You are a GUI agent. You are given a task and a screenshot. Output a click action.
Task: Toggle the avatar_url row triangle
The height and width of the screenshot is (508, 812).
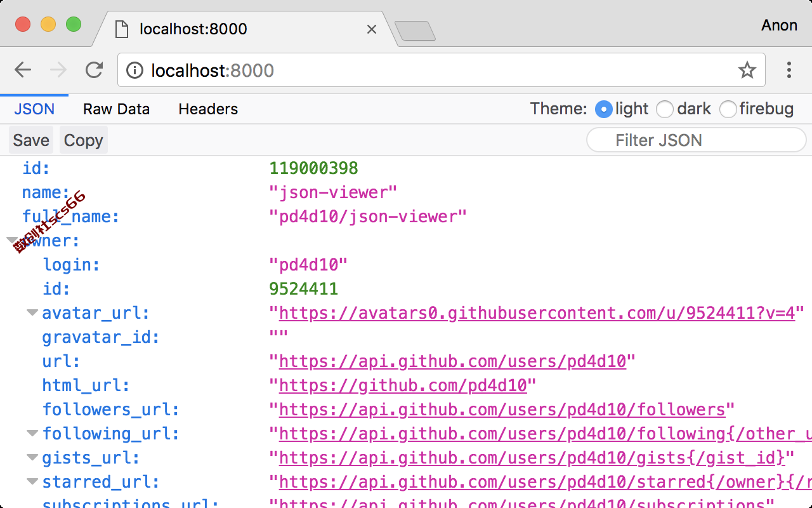(x=32, y=313)
